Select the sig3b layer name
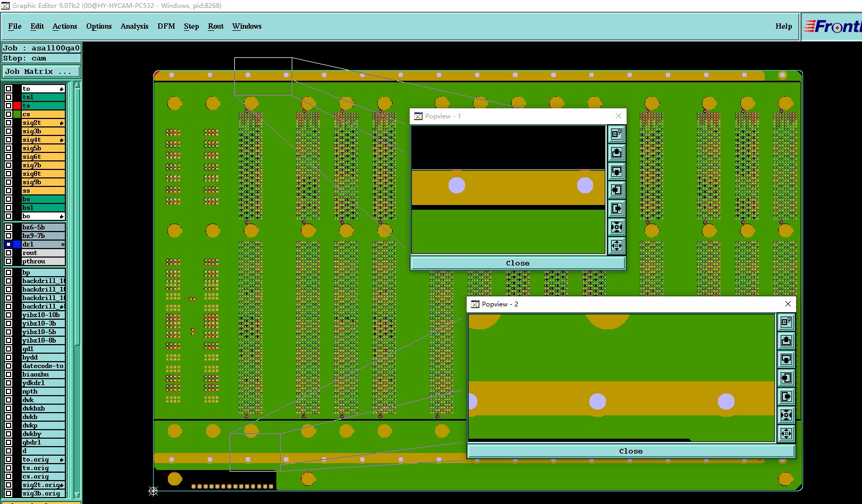 click(43, 131)
